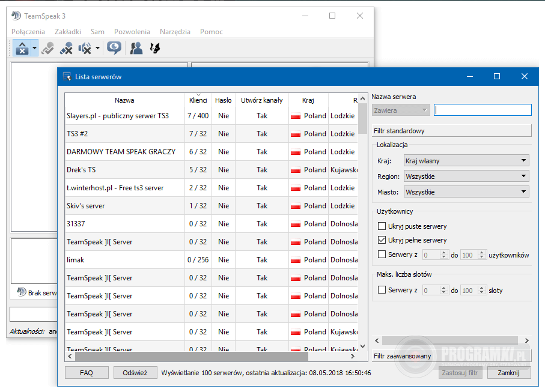
Task: Open the Połączenia menu
Action: pyautogui.click(x=28, y=32)
